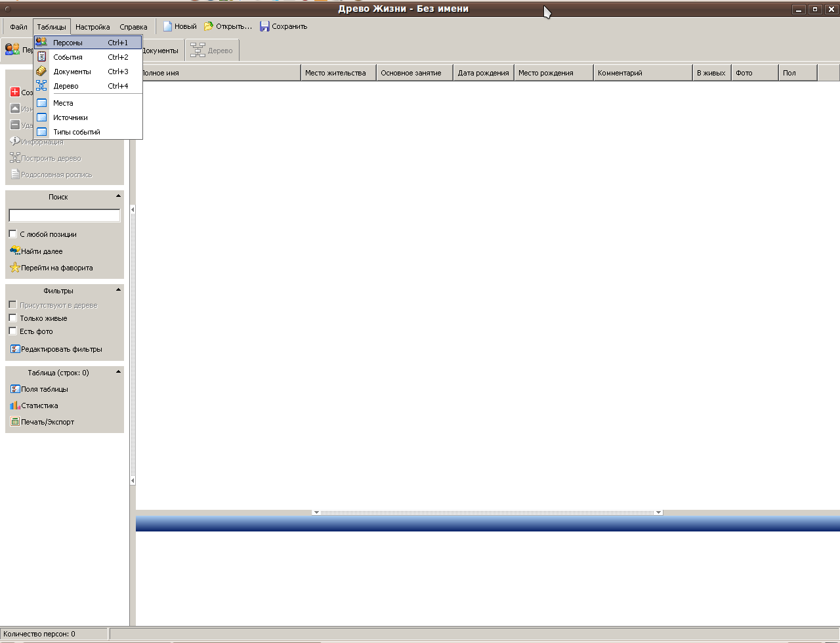Click the Редактировать фильтры icon
Image resolution: width=840 pixels, height=643 pixels.
coord(15,349)
